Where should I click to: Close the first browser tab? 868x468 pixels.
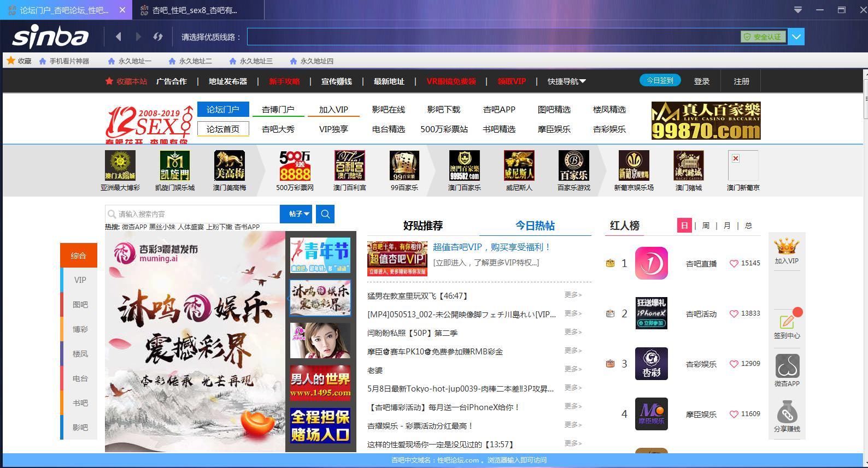click(x=122, y=10)
